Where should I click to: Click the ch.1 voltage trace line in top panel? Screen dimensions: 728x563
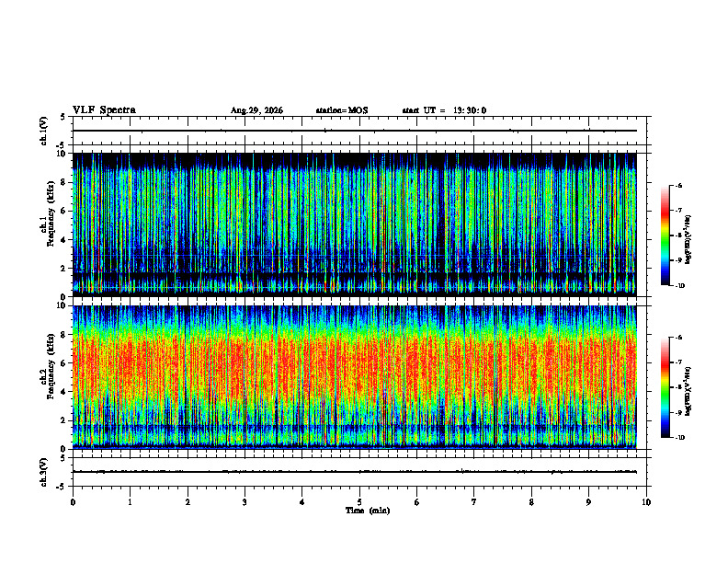pos(354,131)
